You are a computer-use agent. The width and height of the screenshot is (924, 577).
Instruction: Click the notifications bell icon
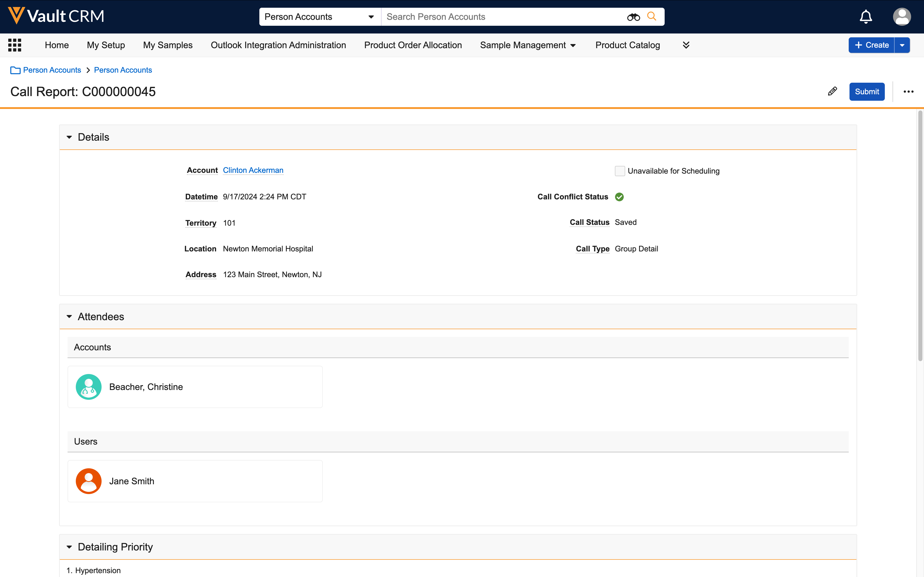click(865, 17)
